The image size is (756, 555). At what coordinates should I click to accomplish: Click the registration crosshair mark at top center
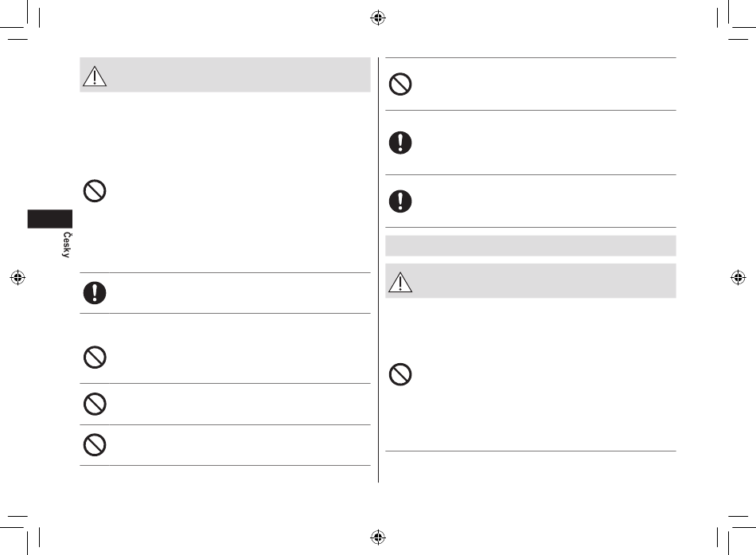point(378,18)
